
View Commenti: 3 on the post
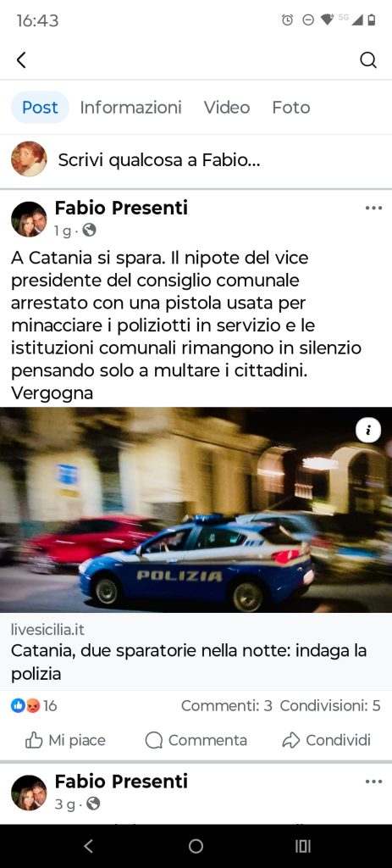[x=227, y=706]
